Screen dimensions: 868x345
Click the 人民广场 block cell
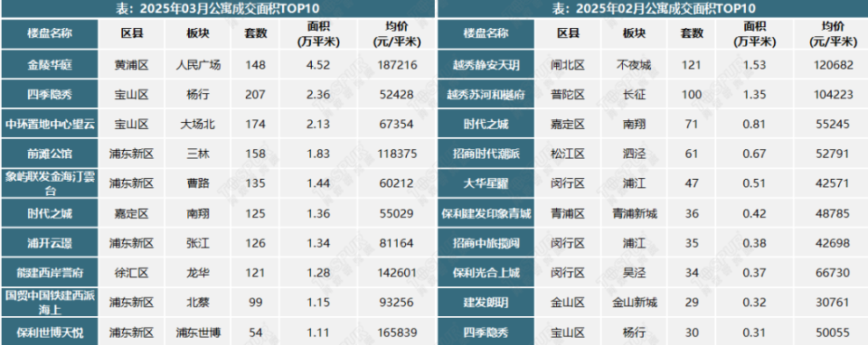(x=199, y=65)
